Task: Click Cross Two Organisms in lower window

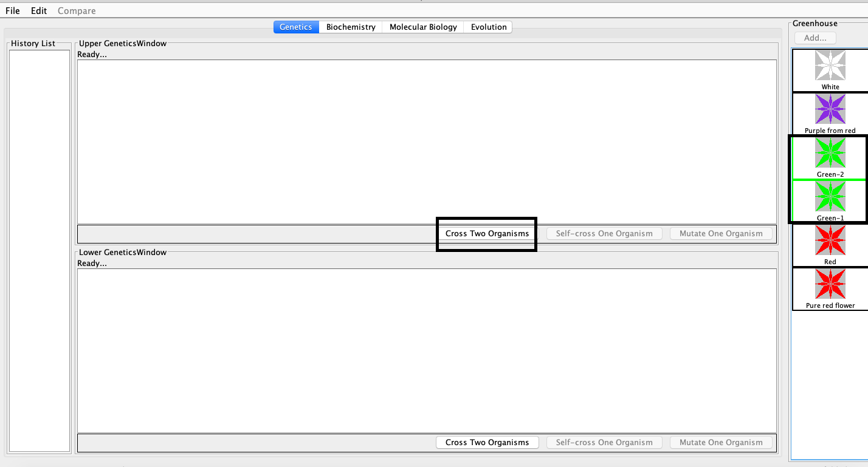Action: click(x=487, y=442)
